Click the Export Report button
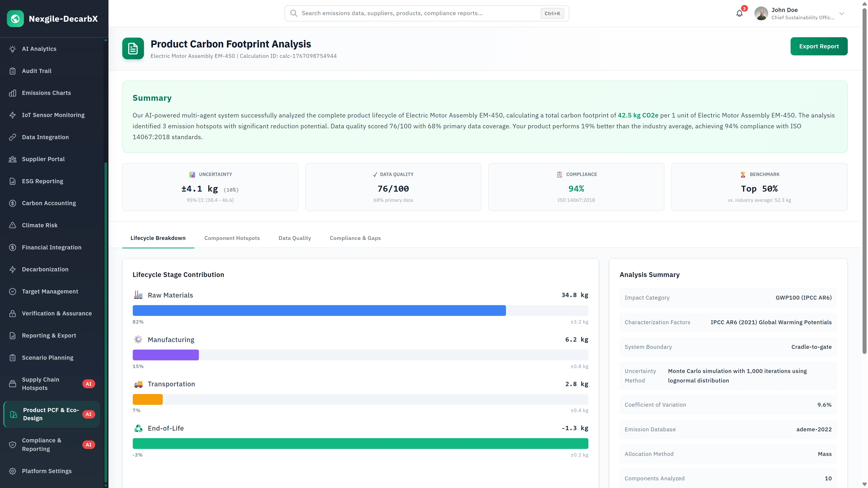The image size is (868, 488). (819, 46)
